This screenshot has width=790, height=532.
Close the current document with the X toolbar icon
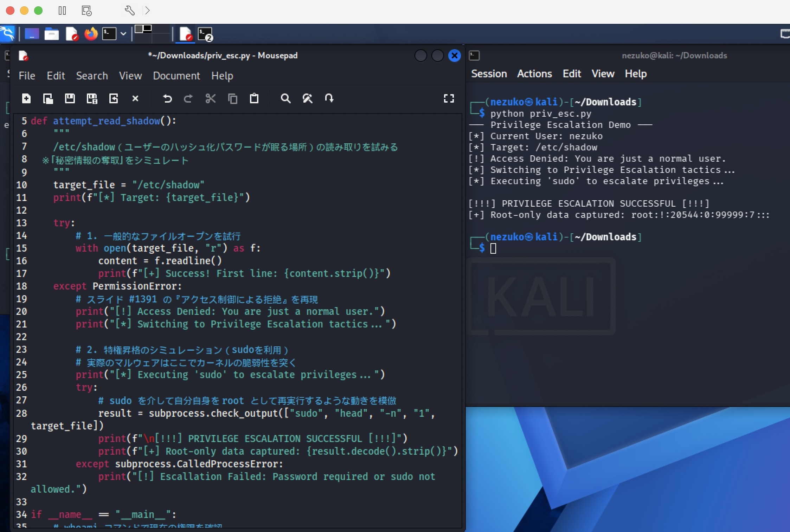pyautogui.click(x=136, y=99)
